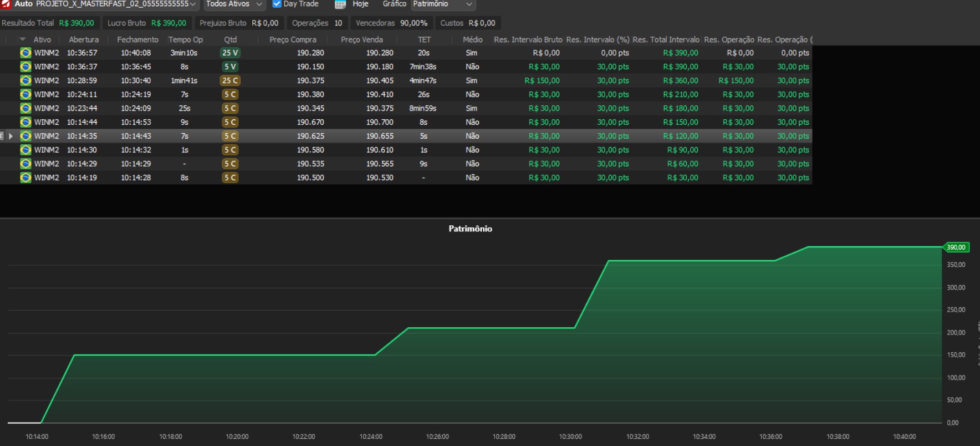Screen dimensions: 980x446
Task: Toggle the Day Trade checkbox
Action: click(x=277, y=4)
